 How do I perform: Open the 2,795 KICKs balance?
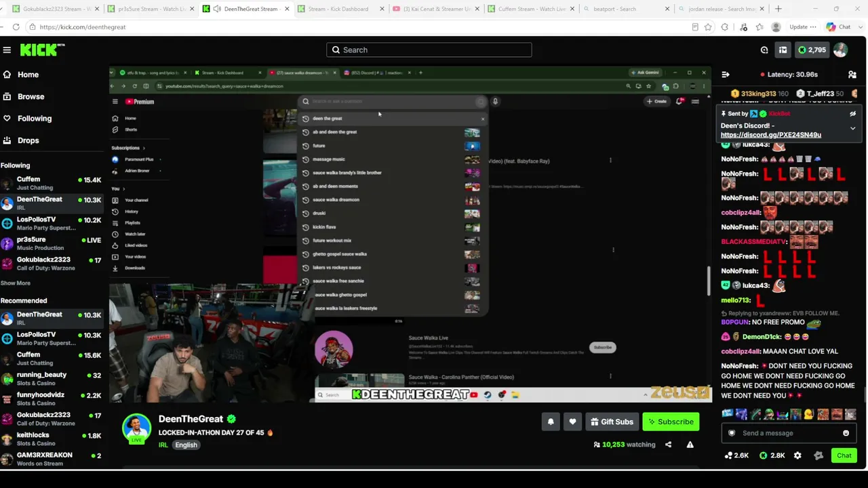tap(812, 49)
